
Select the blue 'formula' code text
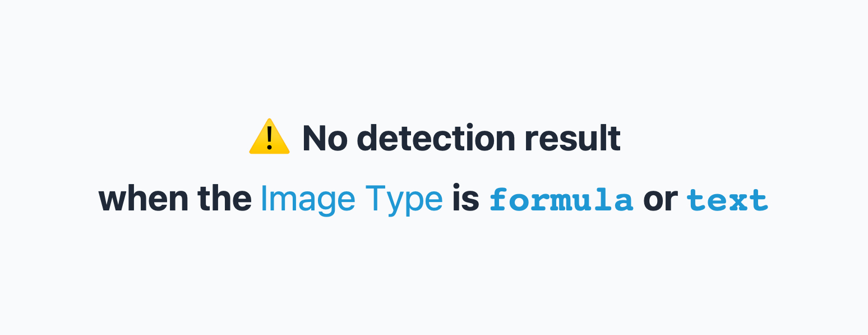[x=561, y=200]
